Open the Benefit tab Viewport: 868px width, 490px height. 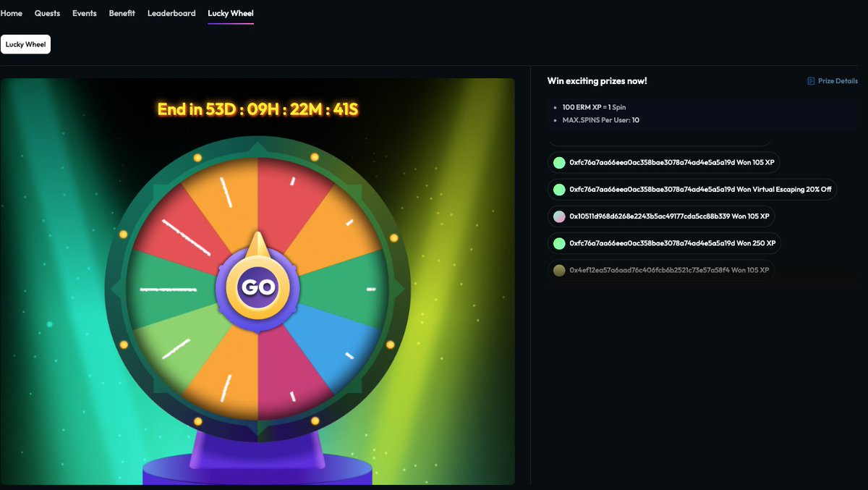coord(122,13)
